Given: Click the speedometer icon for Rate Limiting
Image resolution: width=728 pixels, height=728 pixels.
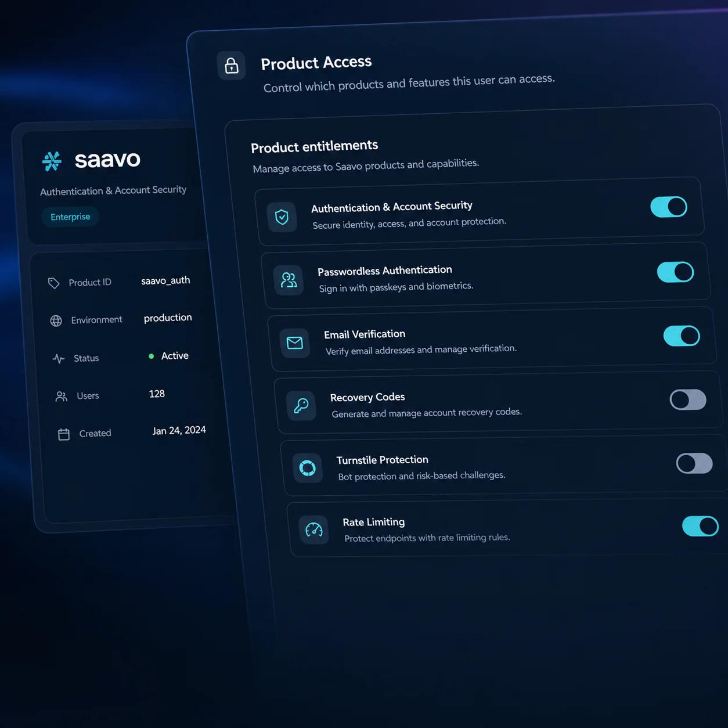Looking at the screenshot, I should click(314, 529).
